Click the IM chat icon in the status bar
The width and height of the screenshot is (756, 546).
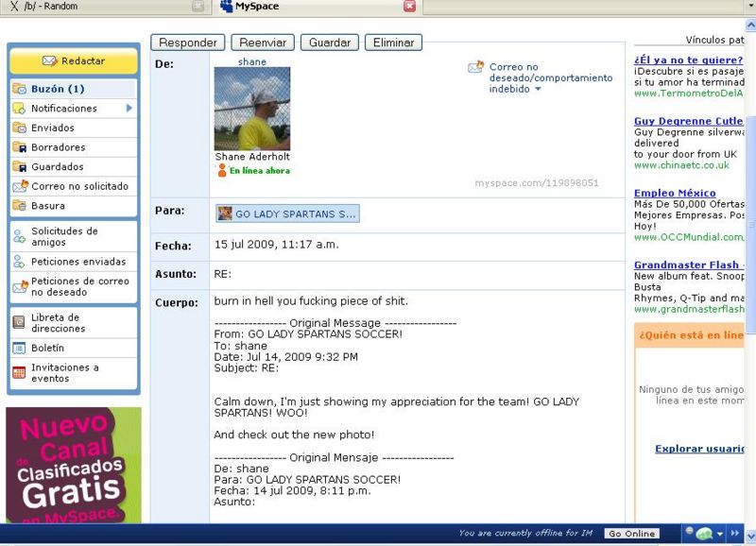pyautogui.click(x=703, y=532)
